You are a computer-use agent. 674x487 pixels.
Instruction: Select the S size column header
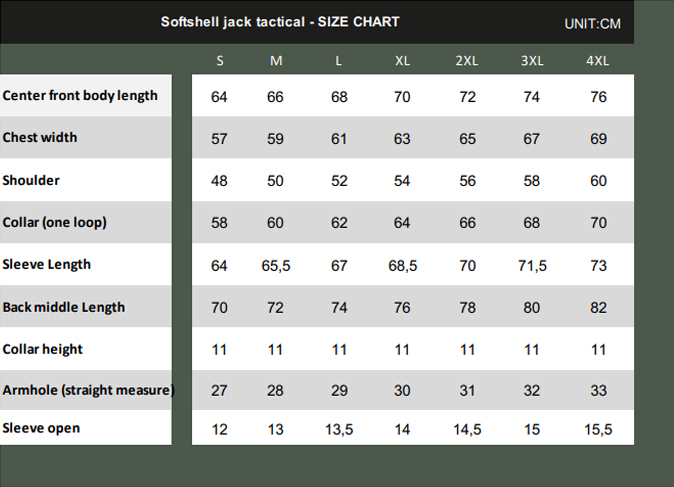click(220, 60)
